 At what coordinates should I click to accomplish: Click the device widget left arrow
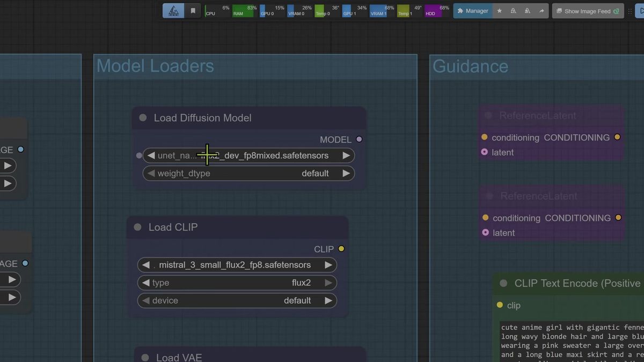[x=146, y=300]
